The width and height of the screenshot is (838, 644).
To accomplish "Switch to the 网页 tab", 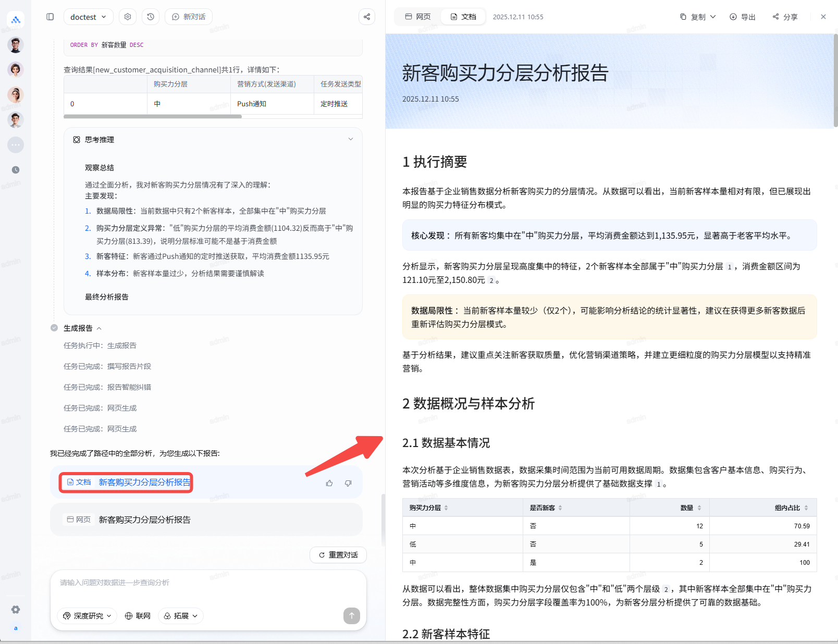I will (418, 17).
